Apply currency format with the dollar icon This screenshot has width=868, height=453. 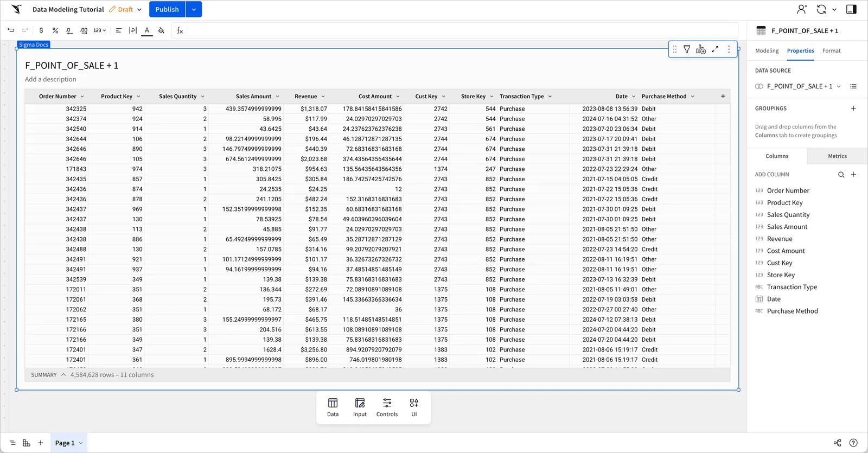41,30
